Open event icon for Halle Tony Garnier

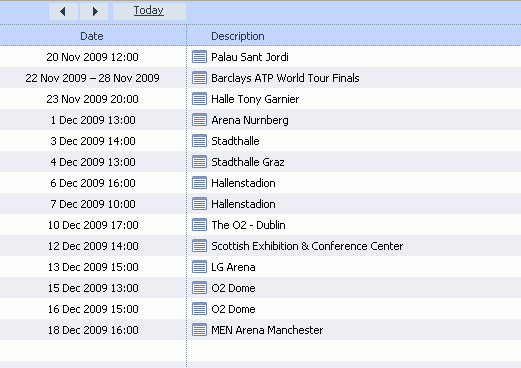tap(199, 99)
